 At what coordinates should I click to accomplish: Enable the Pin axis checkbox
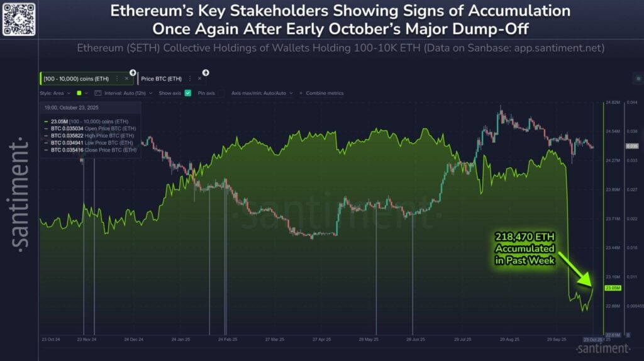(x=221, y=93)
